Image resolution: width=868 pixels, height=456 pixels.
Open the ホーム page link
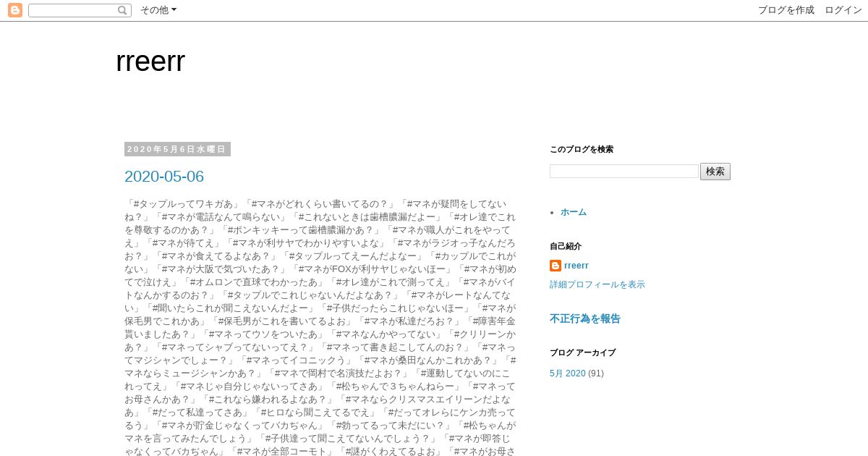coord(574,212)
